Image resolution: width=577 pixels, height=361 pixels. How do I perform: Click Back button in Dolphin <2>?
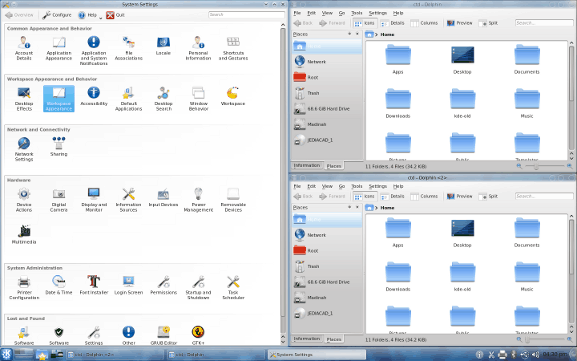[x=304, y=197]
